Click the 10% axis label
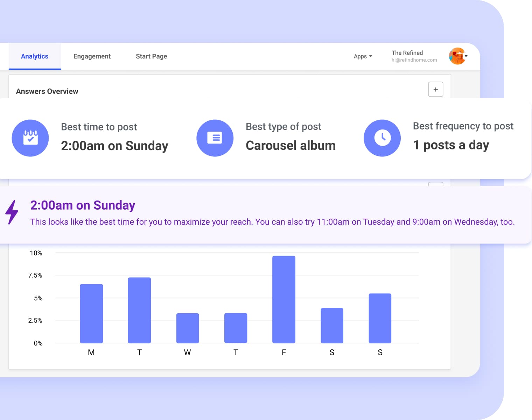Screen dimensions: 532x420 [36, 253]
